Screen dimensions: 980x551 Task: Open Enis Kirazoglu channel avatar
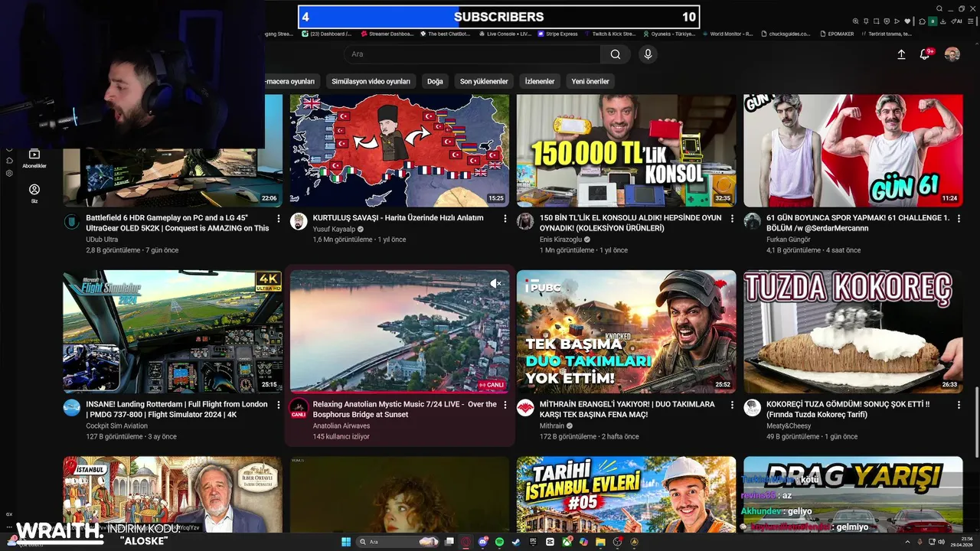point(525,221)
